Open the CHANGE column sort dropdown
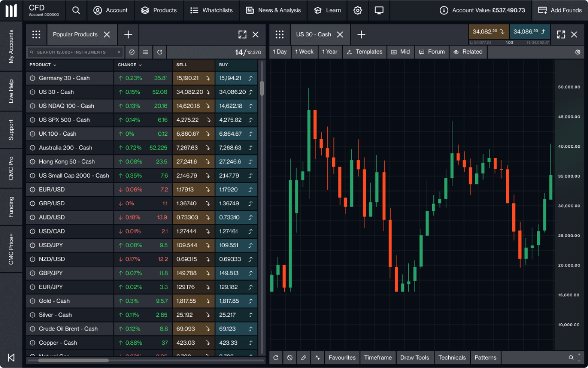This screenshot has height=368, width=588. point(130,65)
